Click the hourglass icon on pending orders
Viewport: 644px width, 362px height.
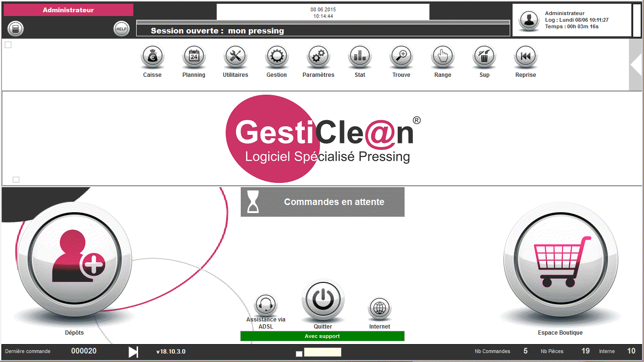click(x=253, y=202)
